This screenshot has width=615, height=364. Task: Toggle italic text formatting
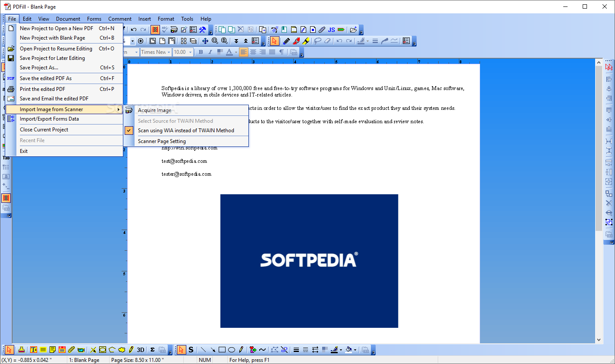click(x=210, y=52)
